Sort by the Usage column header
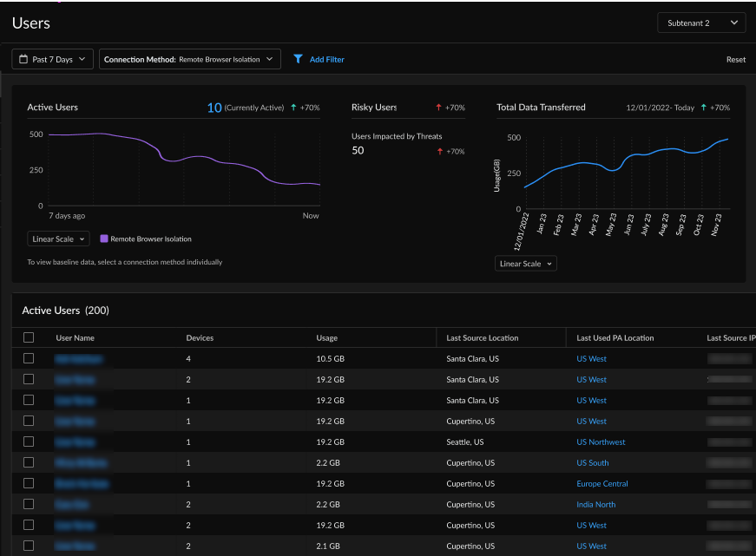 327,337
